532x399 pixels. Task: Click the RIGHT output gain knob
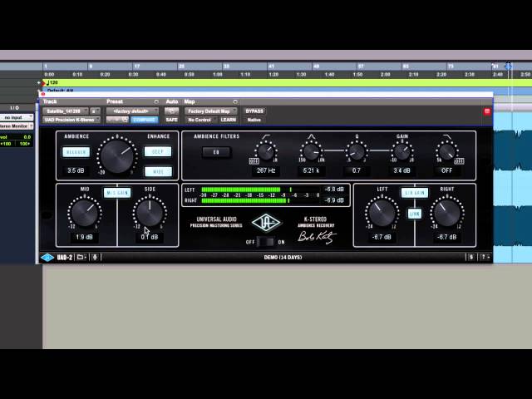(447, 213)
